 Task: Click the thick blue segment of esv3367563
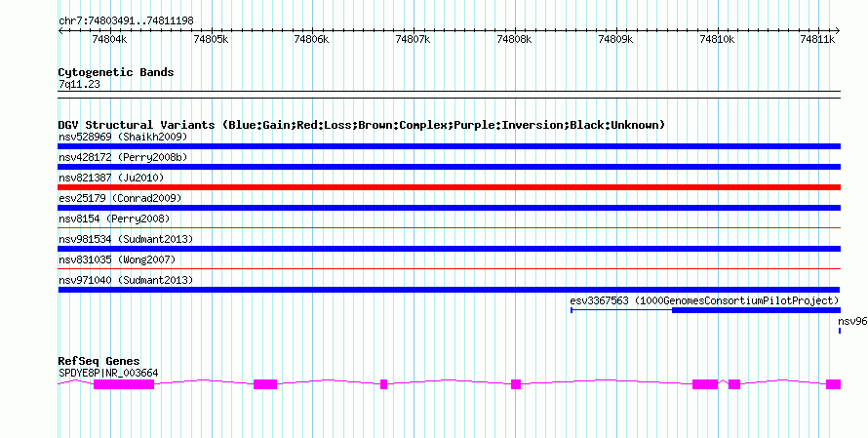point(756,310)
